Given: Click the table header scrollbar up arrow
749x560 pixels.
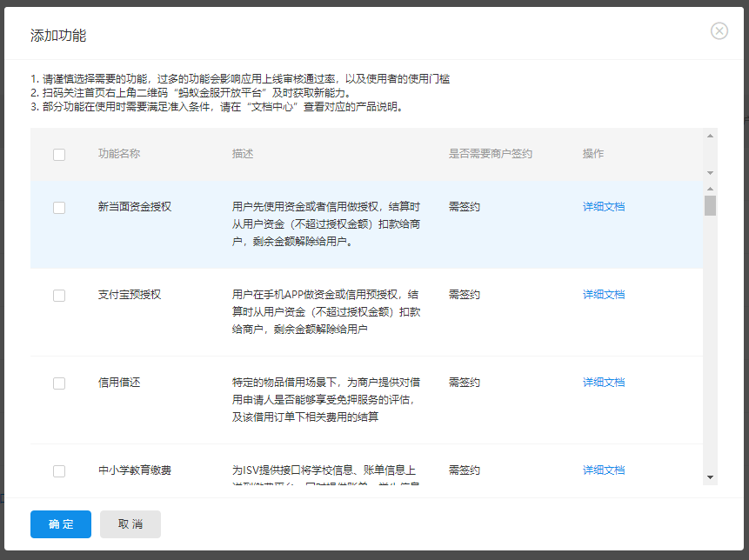Looking at the screenshot, I should pyautogui.click(x=710, y=136).
